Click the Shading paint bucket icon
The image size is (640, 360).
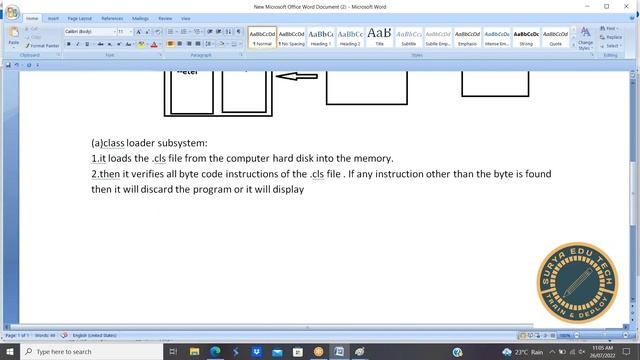point(222,44)
